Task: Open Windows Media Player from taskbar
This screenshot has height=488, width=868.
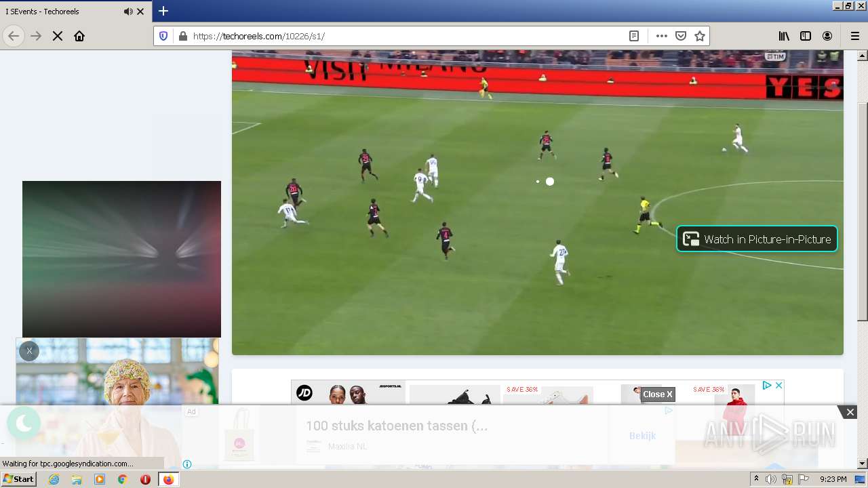Action: click(100, 479)
